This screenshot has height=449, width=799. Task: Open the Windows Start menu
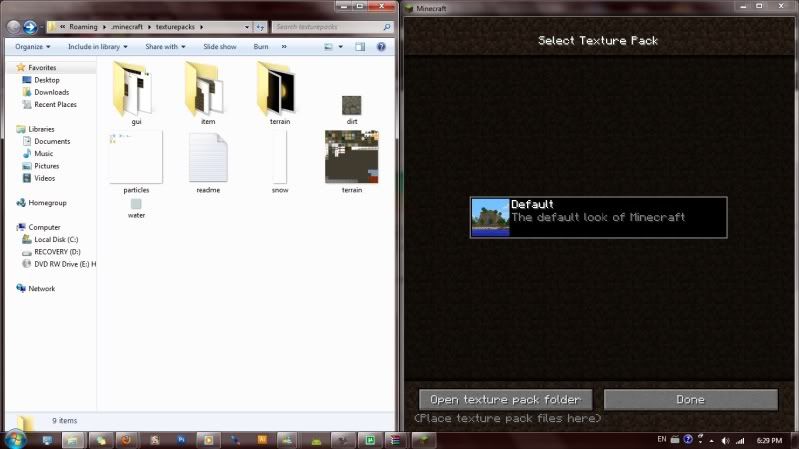15,439
